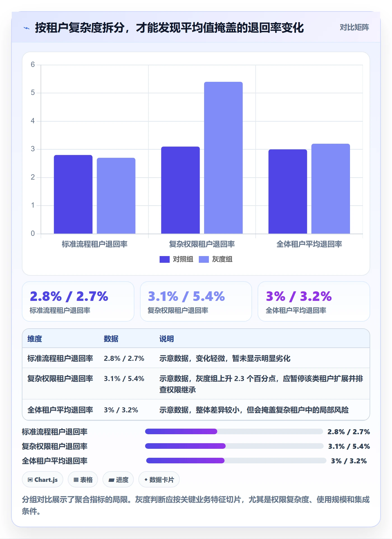Click the table value 2.8% / 2.7%

pos(124,358)
